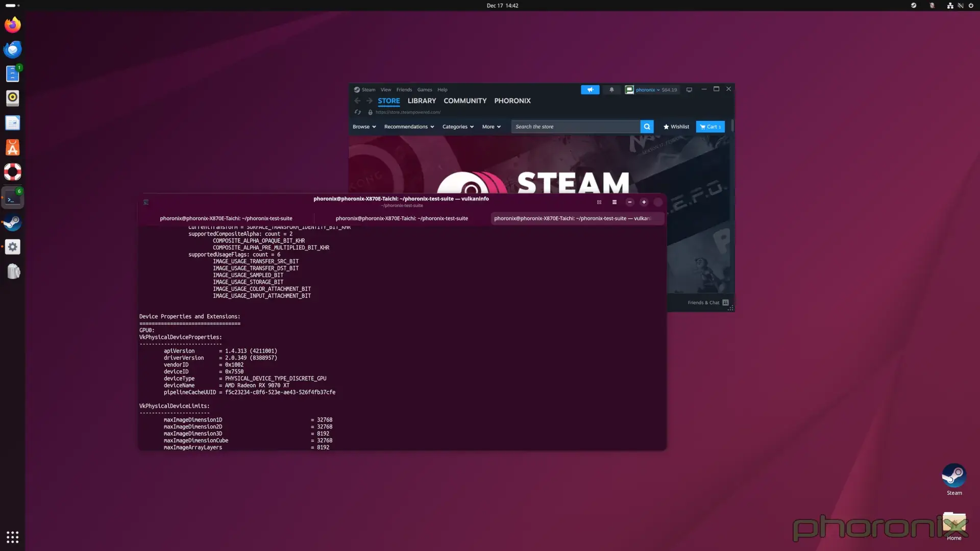The height and width of the screenshot is (551, 980).
Task: Open Firefox from the dock
Action: tap(13, 24)
